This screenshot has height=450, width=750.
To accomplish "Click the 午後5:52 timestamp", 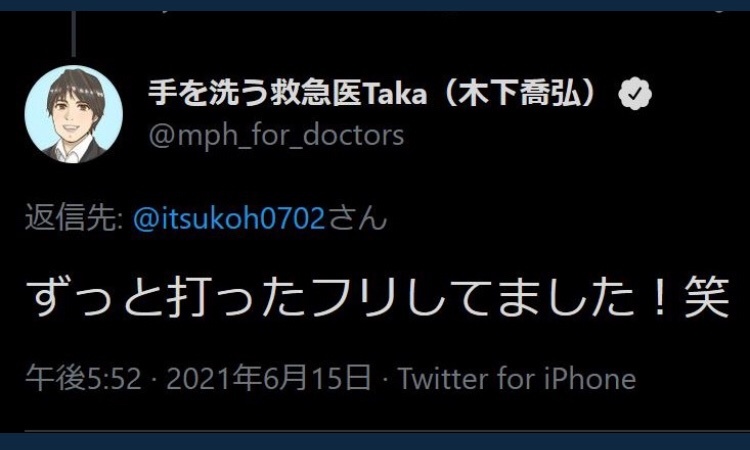I will pyautogui.click(x=84, y=378).
